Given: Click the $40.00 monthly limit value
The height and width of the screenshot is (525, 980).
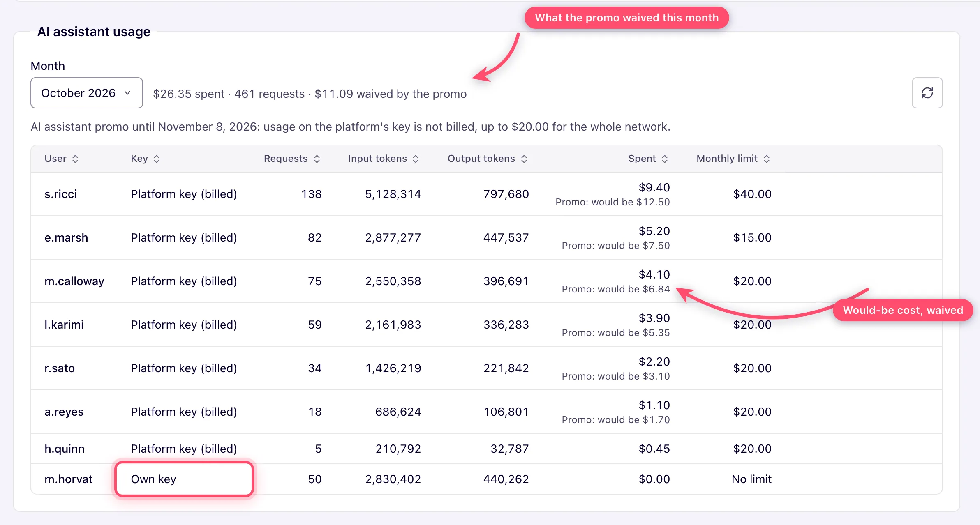Looking at the screenshot, I should pos(752,194).
